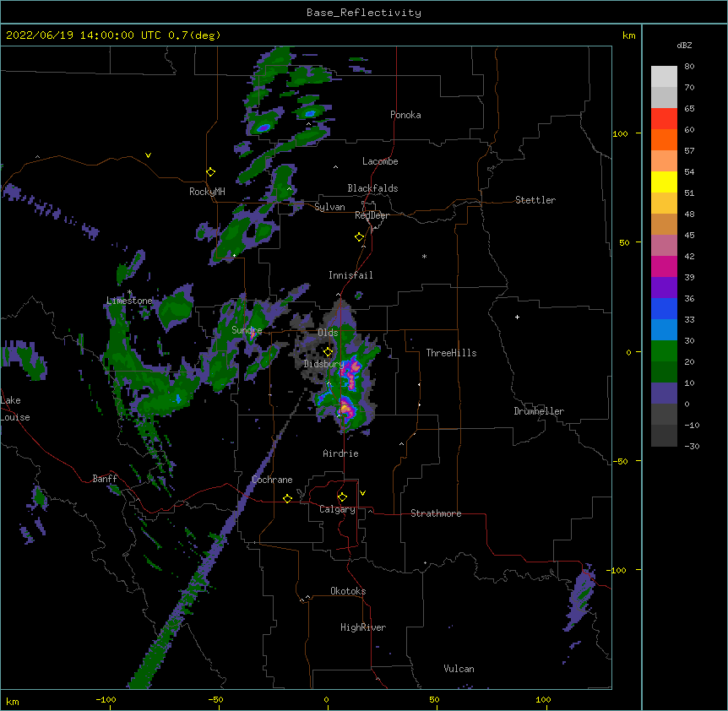Click the Blackfalds city label
Viewport: 728px width, 711px height.
[x=372, y=188]
